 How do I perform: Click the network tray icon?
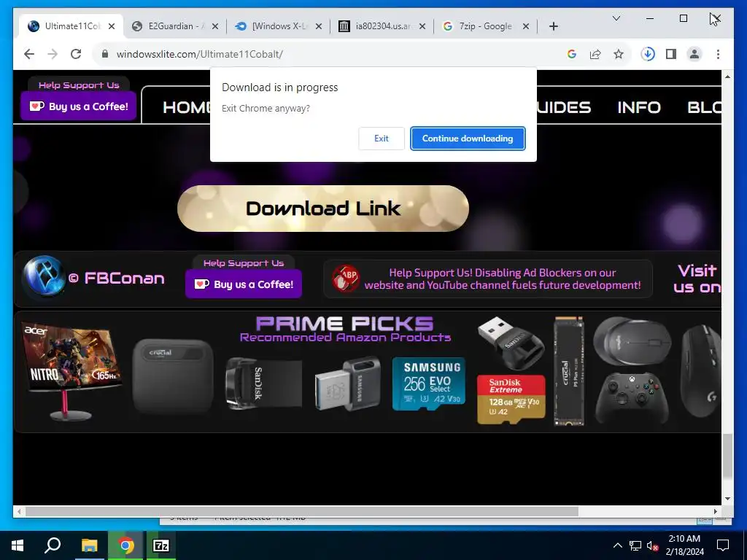tap(635, 545)
